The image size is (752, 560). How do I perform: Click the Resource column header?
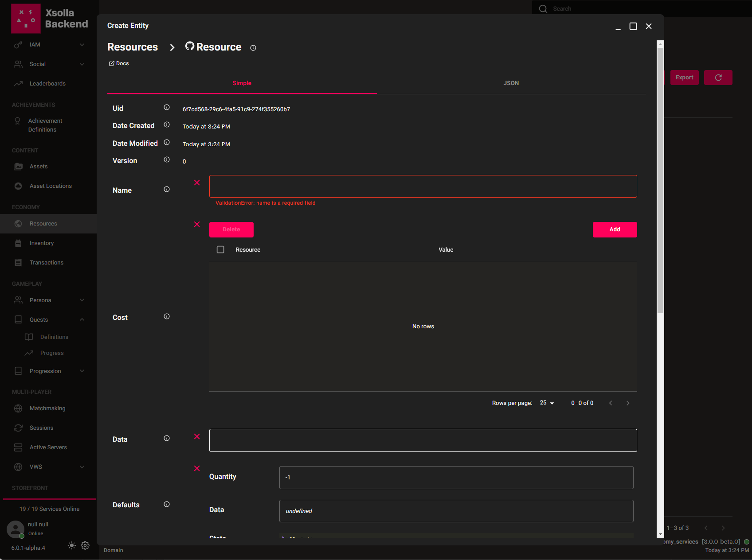(x=248, y=250)
